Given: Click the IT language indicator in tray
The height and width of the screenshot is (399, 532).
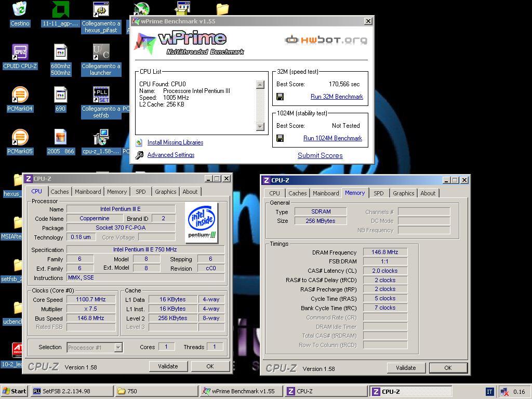Looking at the screenshot, I should click(489, 392).
